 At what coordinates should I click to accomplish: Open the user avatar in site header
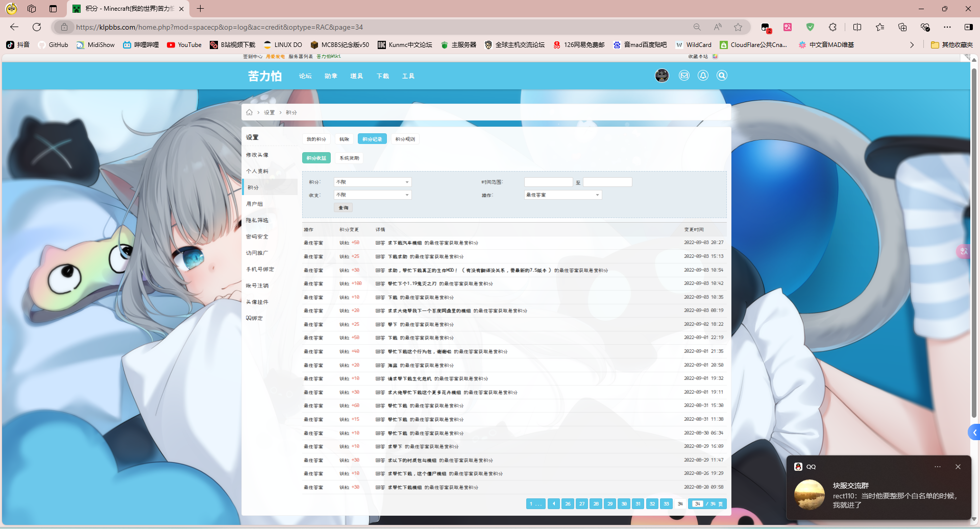662,76
